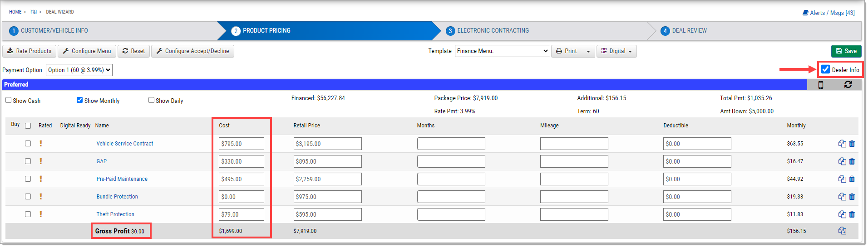Toggle the Dealer Info checkbox
This screenshot has height=247, width=868.
[826, 69]
